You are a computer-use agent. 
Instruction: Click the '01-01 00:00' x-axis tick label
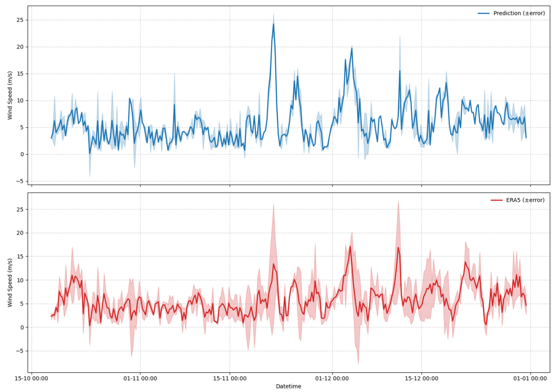tap(530, 378)
